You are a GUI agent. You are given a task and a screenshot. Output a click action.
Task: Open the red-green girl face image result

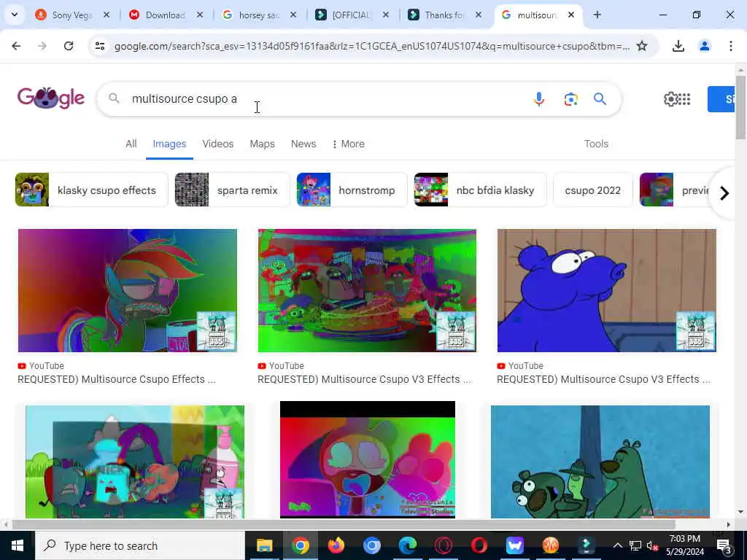tap(368, 459)
